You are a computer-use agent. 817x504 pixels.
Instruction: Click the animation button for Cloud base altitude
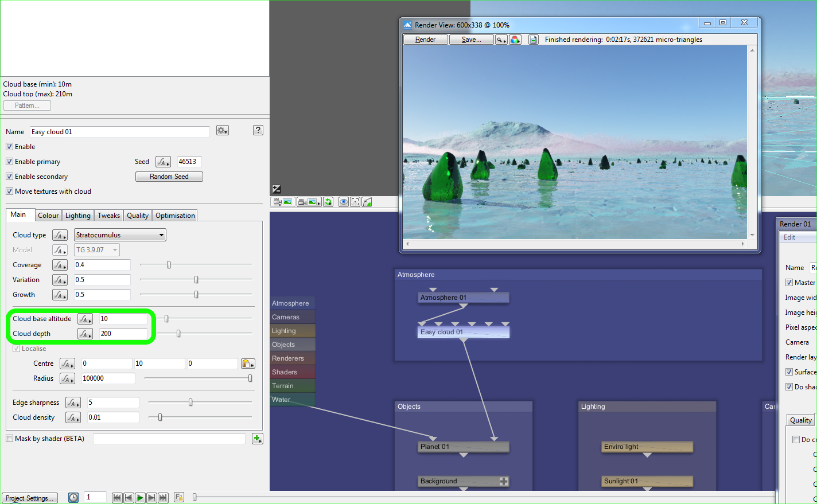[85, 319]
